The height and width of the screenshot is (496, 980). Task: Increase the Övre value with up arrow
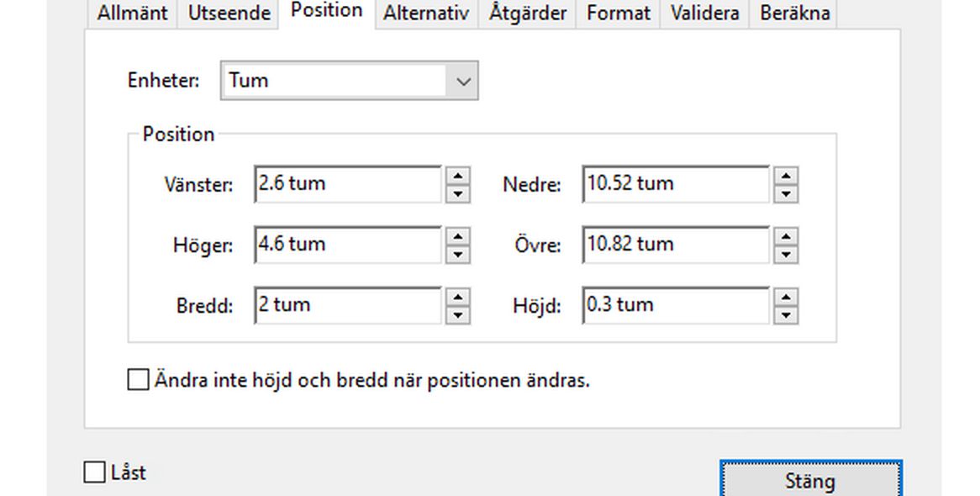785,238
